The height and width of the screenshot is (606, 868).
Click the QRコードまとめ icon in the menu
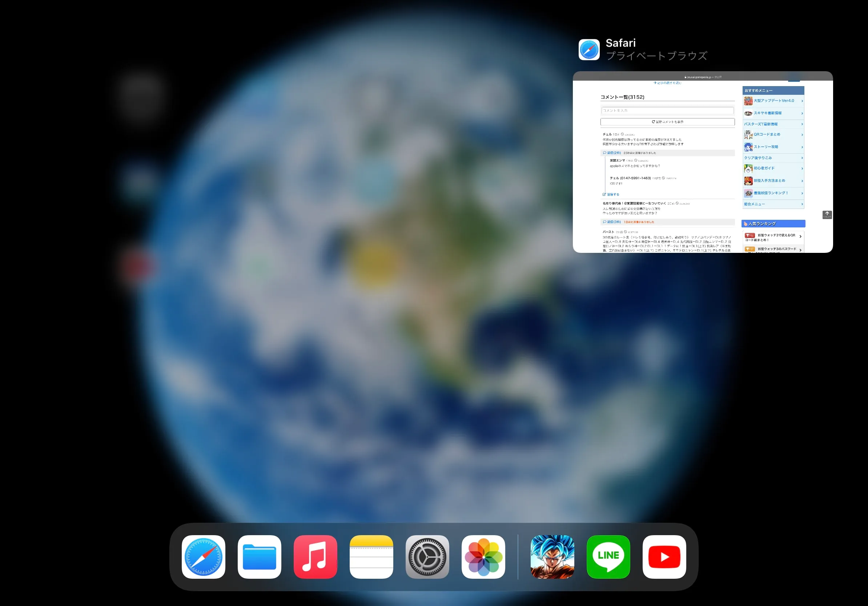click(x=748, y=134)
